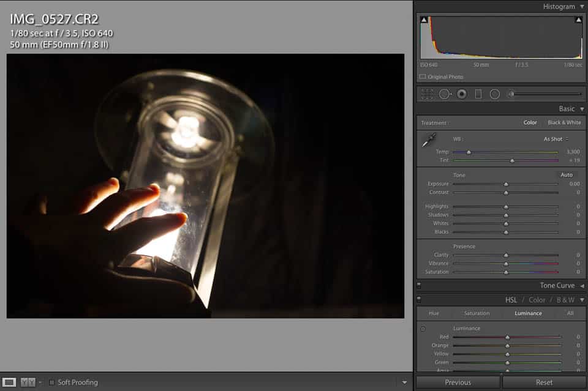Click the Tint value +19 field
Image resolution: width=588 pixels, height=391 pixels.
click(x=575, y=160)
